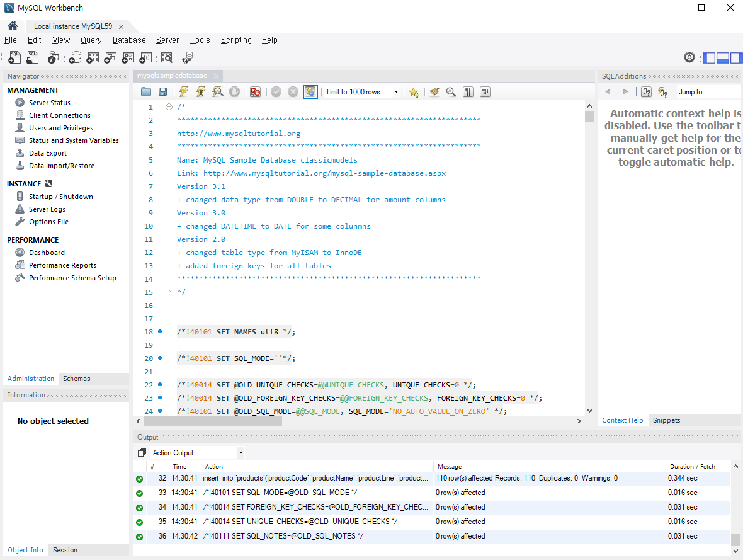This screenshot has height=560, width=743.
Task: Open find panel magnifier icon in editor
Action: 451,92
